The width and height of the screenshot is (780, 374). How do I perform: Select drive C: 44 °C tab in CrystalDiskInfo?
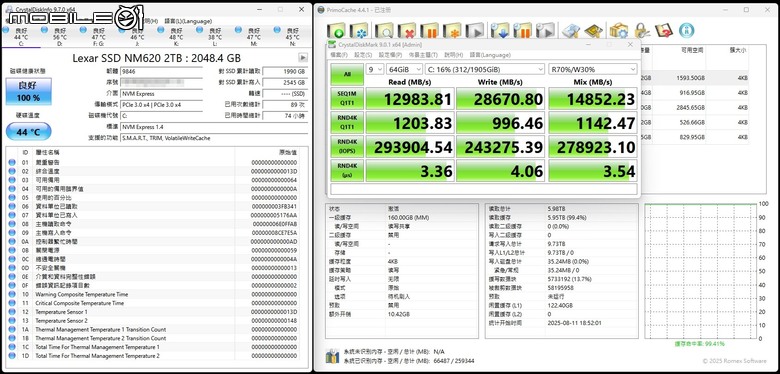[x=21, y=37]
